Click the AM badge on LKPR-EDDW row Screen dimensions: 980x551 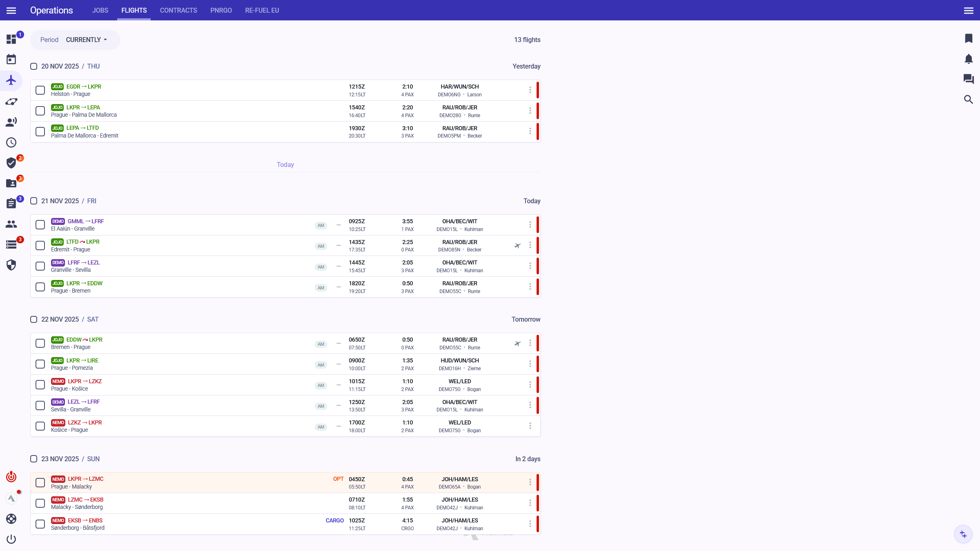click(321, 288)
